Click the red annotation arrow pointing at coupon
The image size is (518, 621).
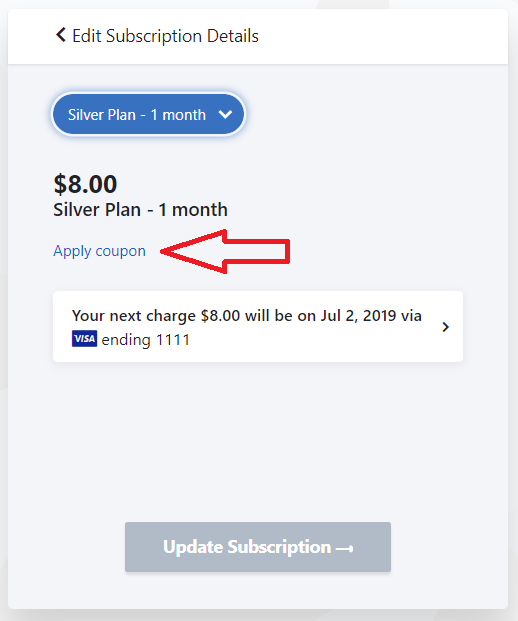[225, 251]
